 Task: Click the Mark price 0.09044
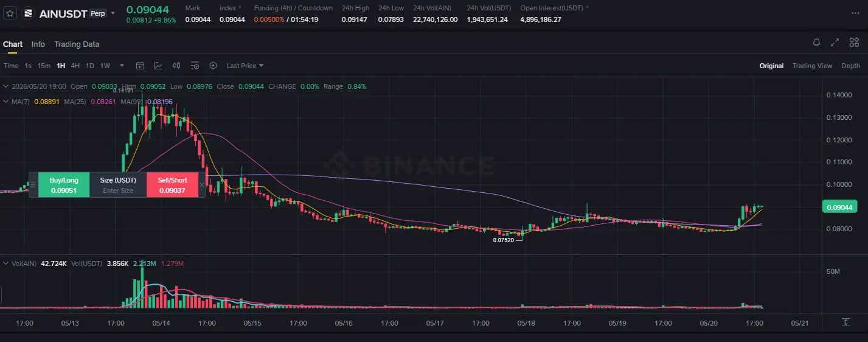pyautogui.click(x=198, y=19)
